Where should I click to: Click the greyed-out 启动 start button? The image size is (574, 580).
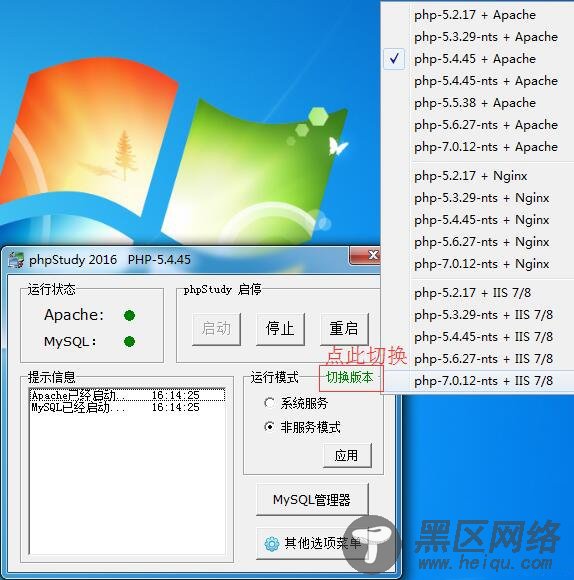pyautogui.click(x=216, y=329)
